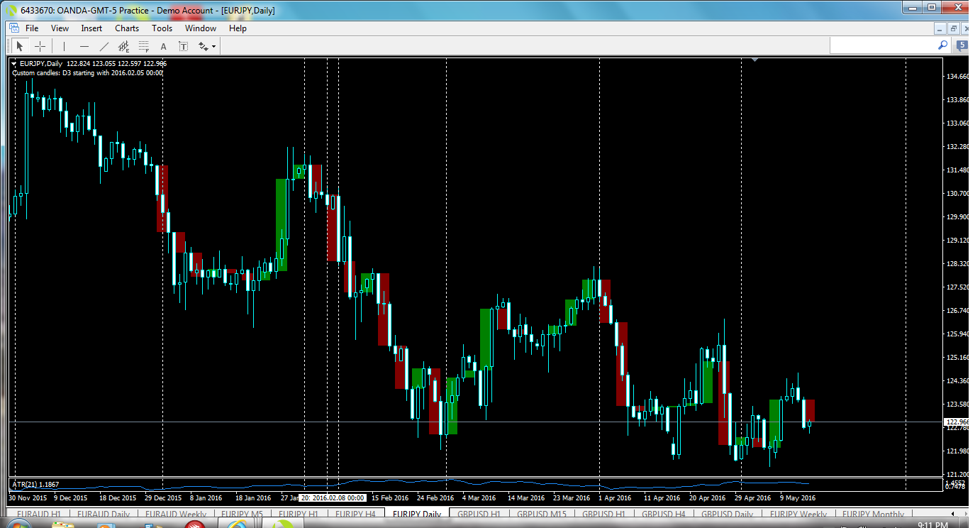This screenshot has width=980, height=528.
Task: Click the highlighted 2016.02.08 00:00 date label
Action: click(x=333, y=498)
